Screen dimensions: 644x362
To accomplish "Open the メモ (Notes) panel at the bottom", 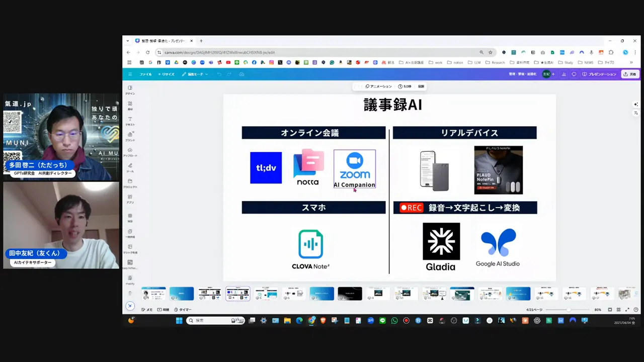I will tap(147, 309).
